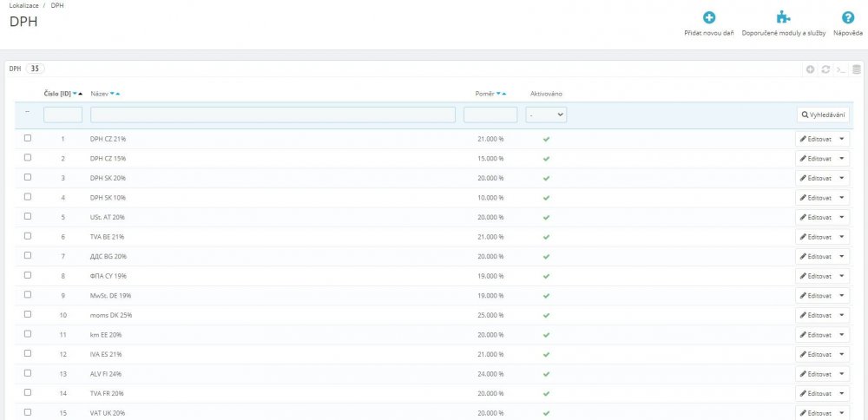Sort Číslo [ID] ascending arrow

(81, 94)
